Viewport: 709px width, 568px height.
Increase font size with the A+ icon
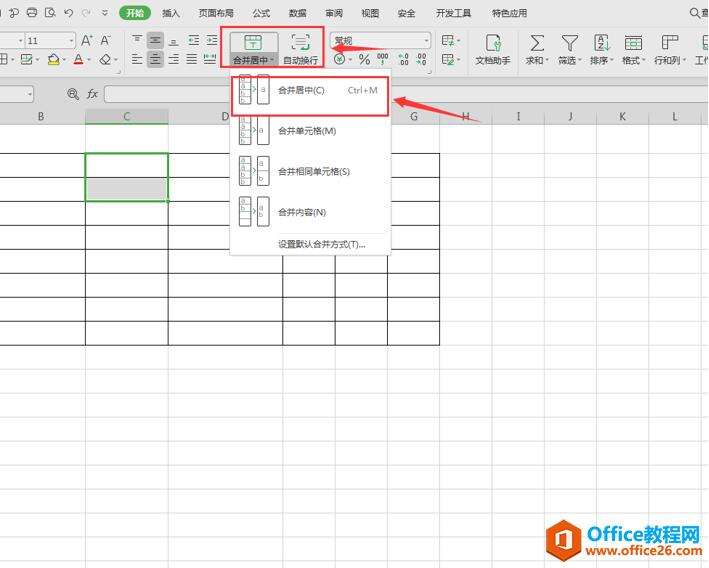[x=87, y=41]
